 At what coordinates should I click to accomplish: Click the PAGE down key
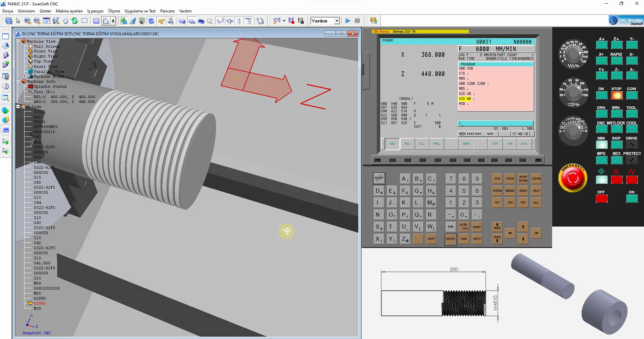click(497, 239)
